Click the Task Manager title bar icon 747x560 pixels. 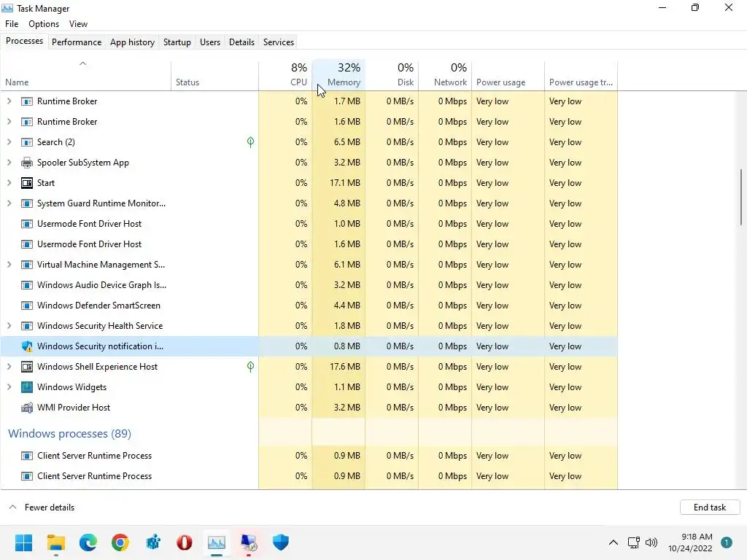[7, 8]
